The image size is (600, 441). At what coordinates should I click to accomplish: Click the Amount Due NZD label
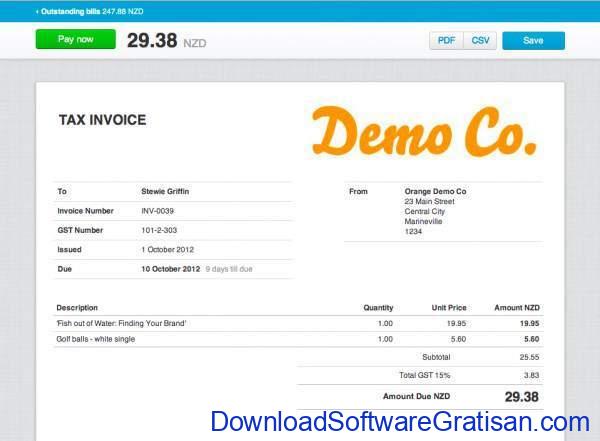(417, 397)
